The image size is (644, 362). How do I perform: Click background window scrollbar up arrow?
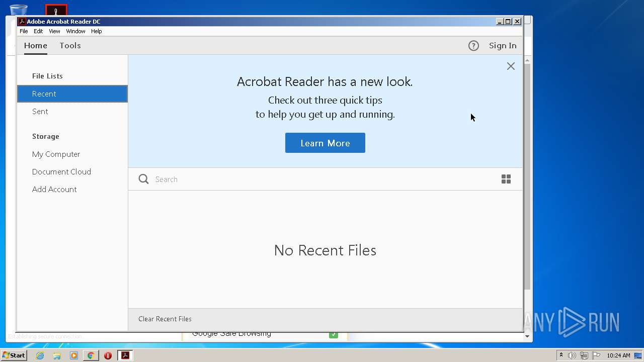pos(527,60)
